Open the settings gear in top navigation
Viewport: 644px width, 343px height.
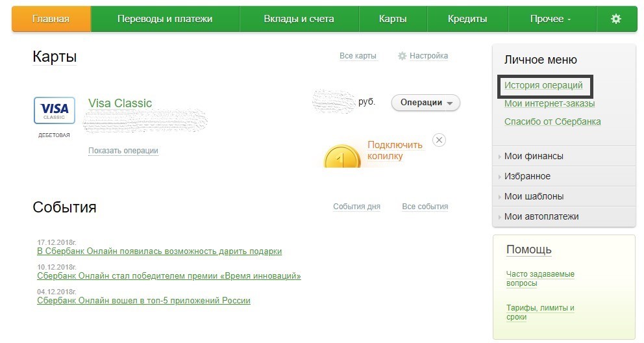615,19
